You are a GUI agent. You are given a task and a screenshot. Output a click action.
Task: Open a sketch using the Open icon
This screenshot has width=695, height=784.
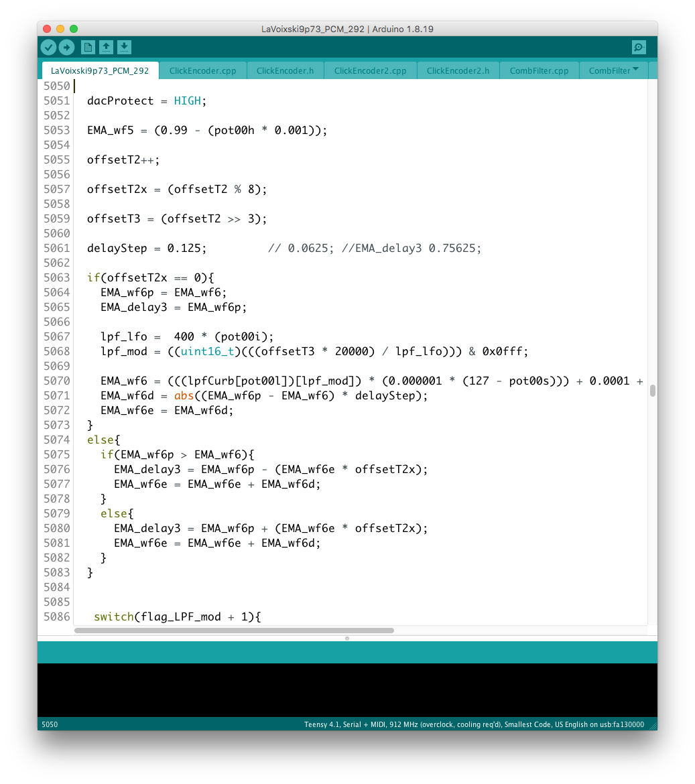click(x=106, y=47)
